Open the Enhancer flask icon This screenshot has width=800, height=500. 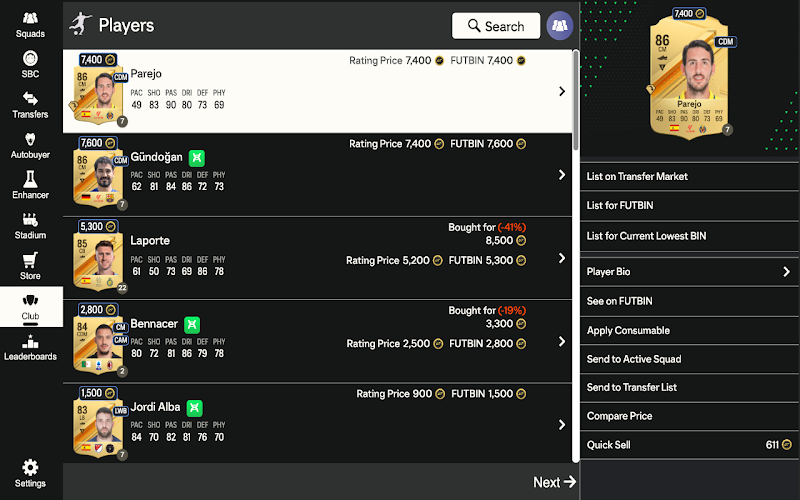point(30,179)
